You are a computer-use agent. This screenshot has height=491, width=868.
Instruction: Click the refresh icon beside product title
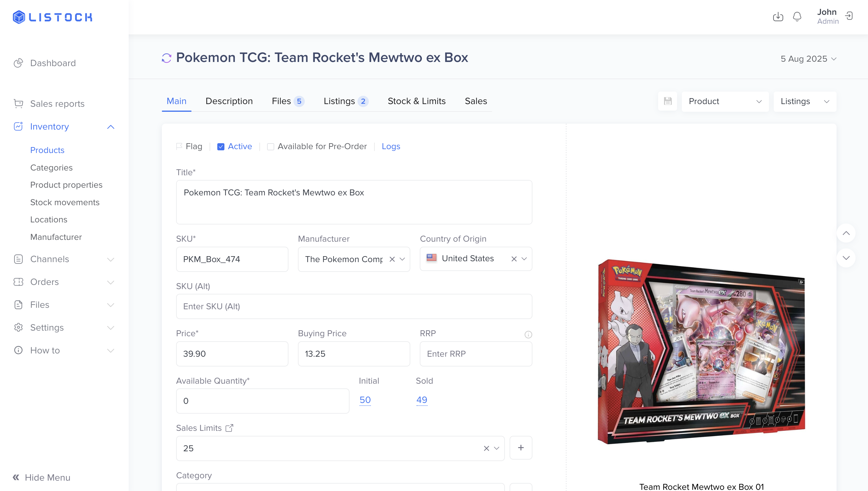pyautogui.click(x=167, y=58)
